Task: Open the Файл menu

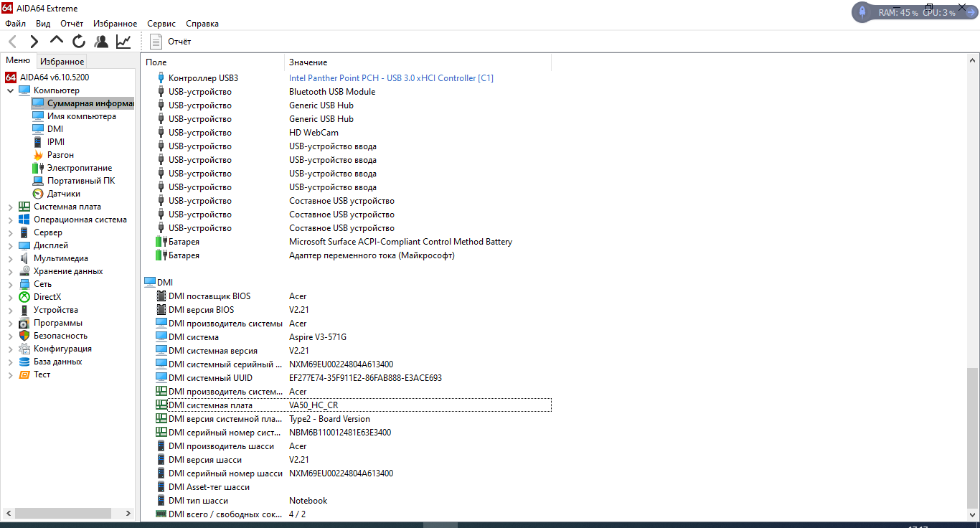Action: tap(15, 24)
